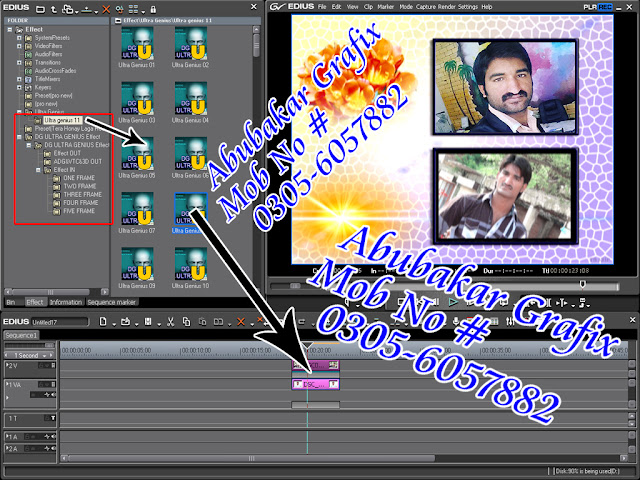Select the Sequence1 tab
Screen dimensions: 640x480
point(21,335)
